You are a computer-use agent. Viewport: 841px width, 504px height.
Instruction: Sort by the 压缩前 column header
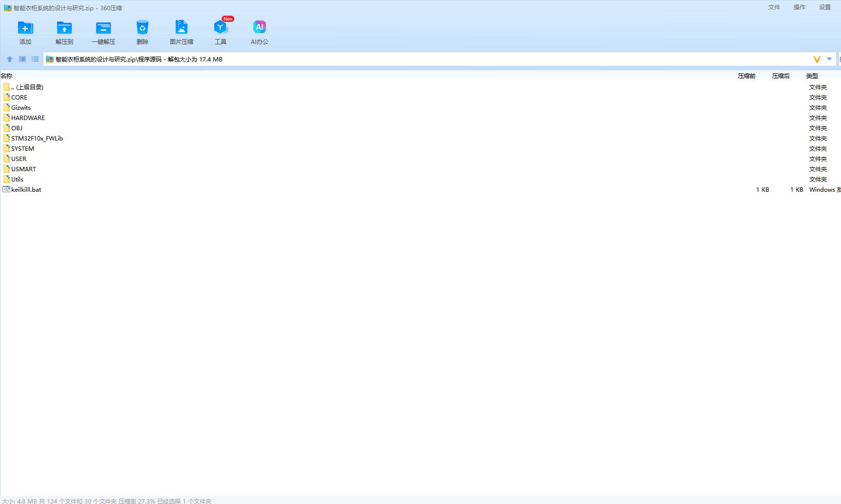746,76
